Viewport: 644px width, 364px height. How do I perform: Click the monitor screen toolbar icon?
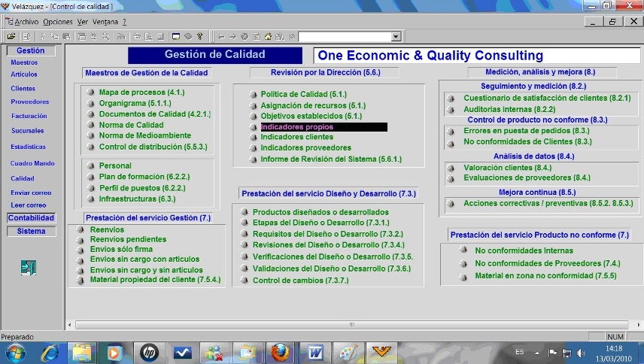pos(176,37)
